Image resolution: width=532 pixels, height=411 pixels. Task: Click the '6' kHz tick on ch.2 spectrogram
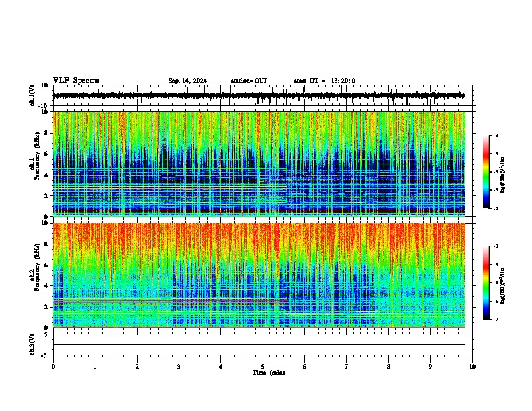click(x=47, y=265)
